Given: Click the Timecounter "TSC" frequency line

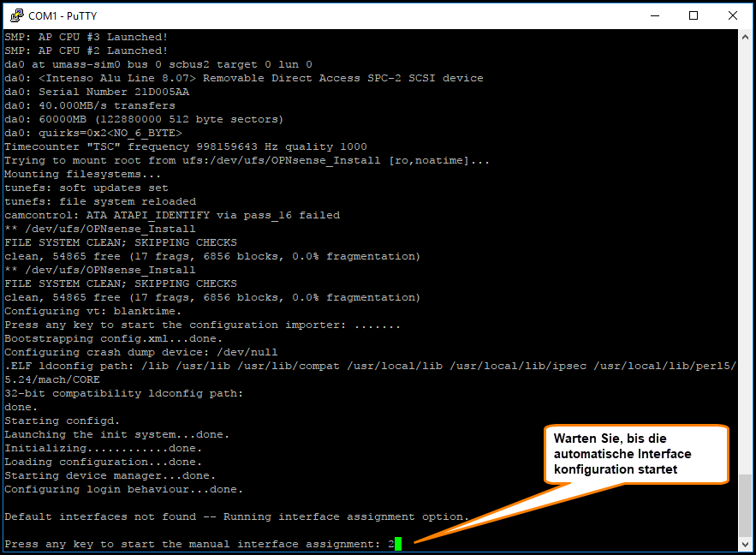Looking at the screenshot, I should [185, 146].
